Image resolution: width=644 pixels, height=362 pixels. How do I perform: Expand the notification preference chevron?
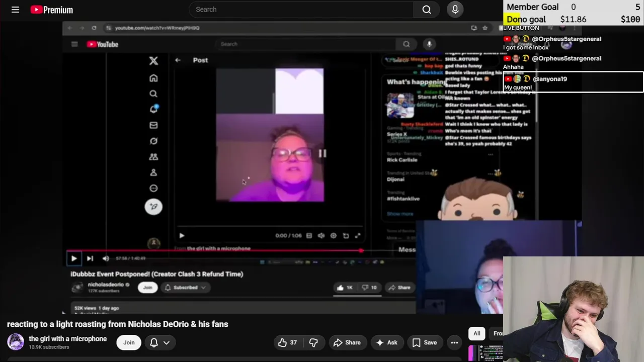[x=167, y=342]
